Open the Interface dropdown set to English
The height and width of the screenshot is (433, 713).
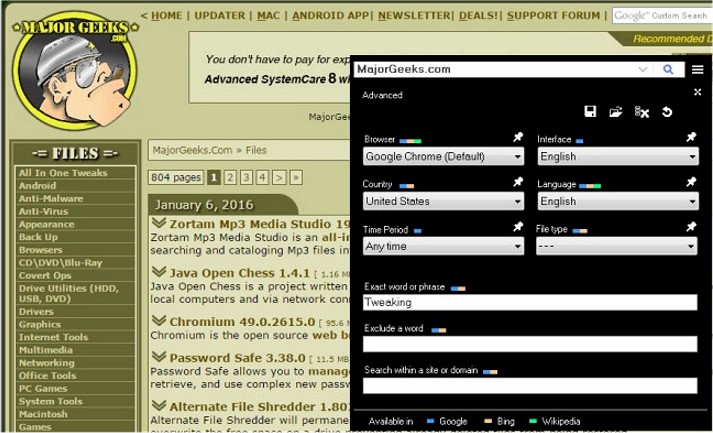point(618,156)
